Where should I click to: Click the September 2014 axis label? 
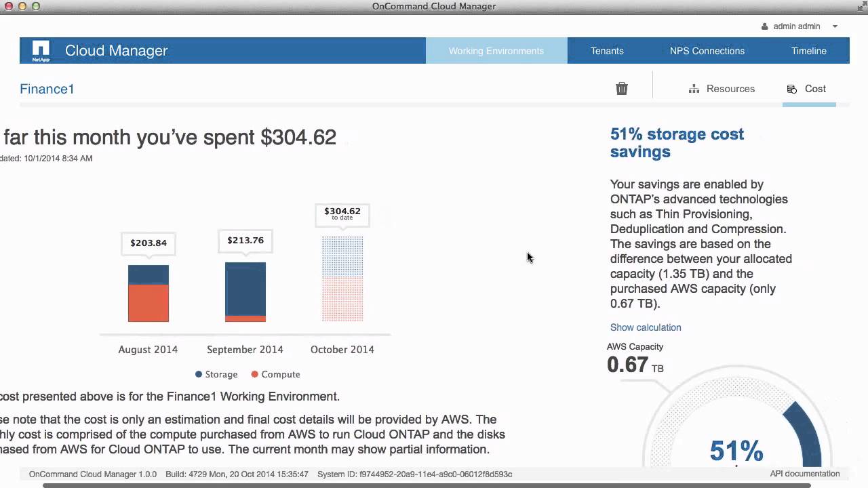(x=245, y=350)
